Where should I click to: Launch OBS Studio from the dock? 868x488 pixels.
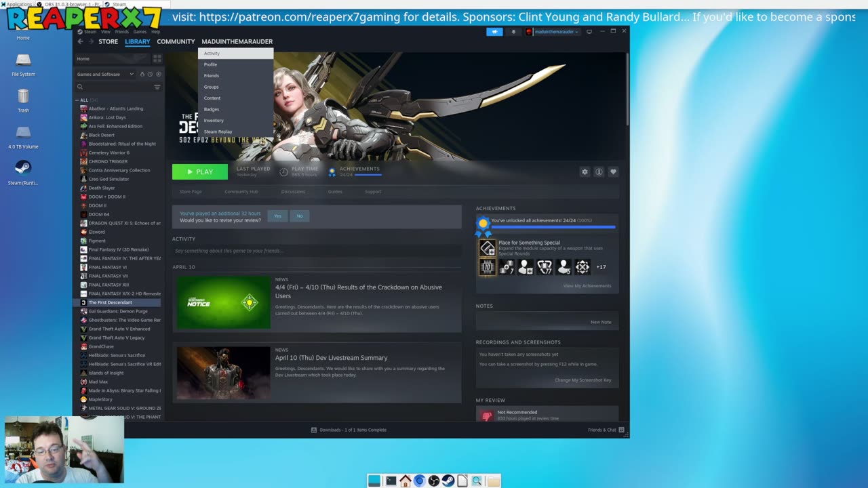point(433,481)
